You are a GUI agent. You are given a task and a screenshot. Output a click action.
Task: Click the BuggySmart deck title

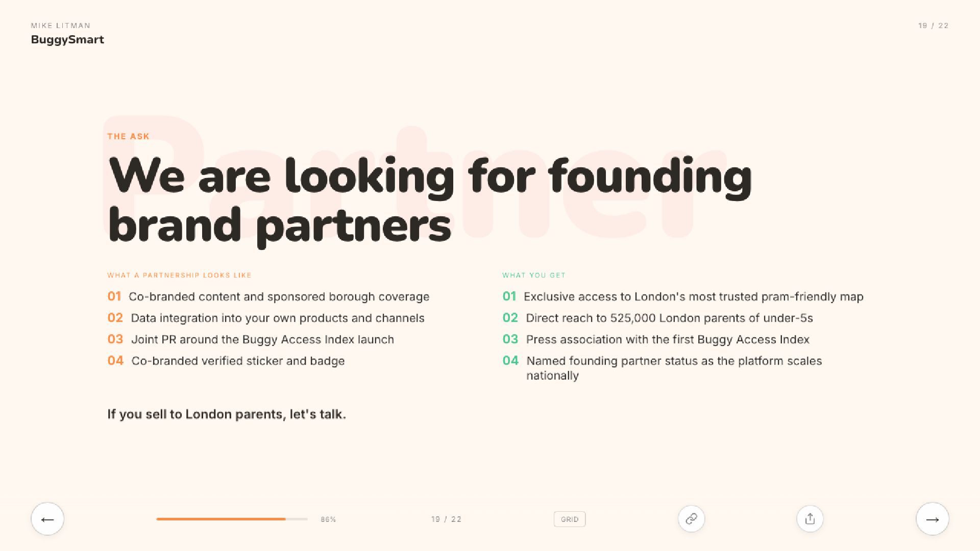coord(67,40)
